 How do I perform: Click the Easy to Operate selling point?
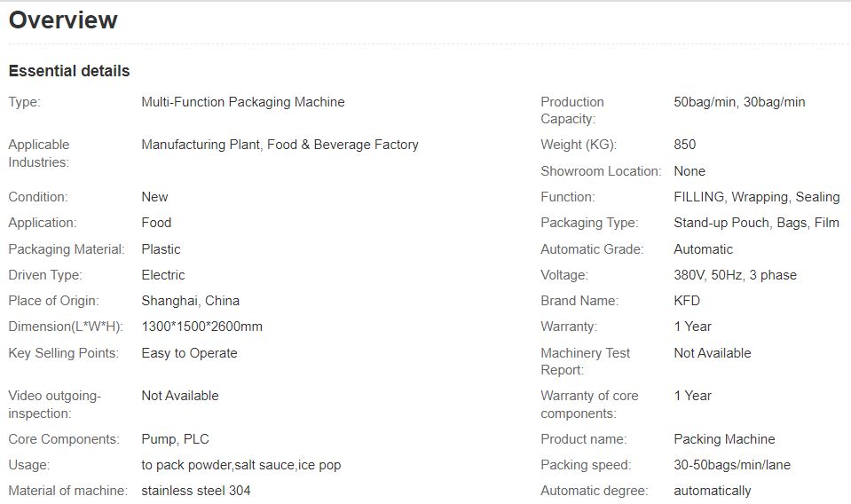(x=189, y=353)
